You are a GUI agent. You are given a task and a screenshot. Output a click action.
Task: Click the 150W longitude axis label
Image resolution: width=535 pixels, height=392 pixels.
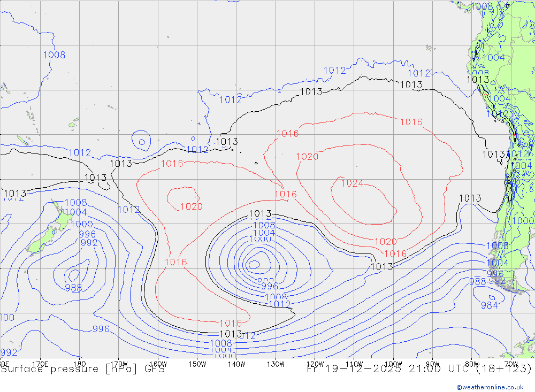(197, 364)
